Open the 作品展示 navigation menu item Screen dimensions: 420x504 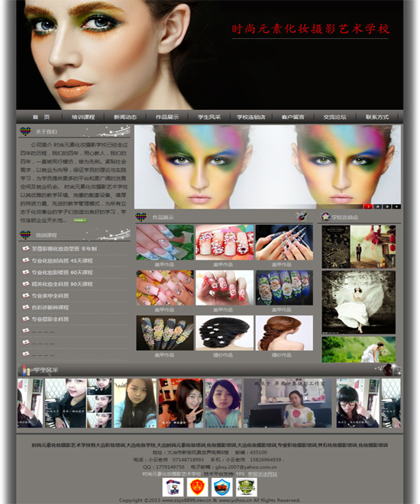[167, 117]
